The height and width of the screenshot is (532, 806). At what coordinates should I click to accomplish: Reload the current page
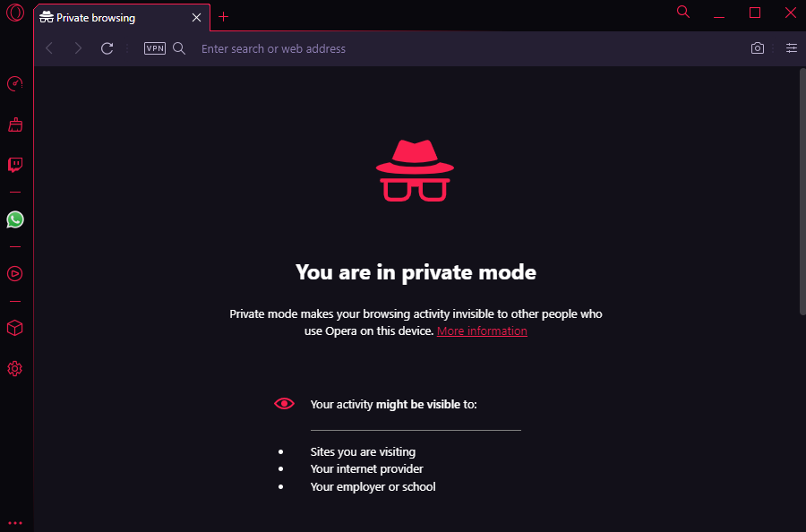click(107, 48)
